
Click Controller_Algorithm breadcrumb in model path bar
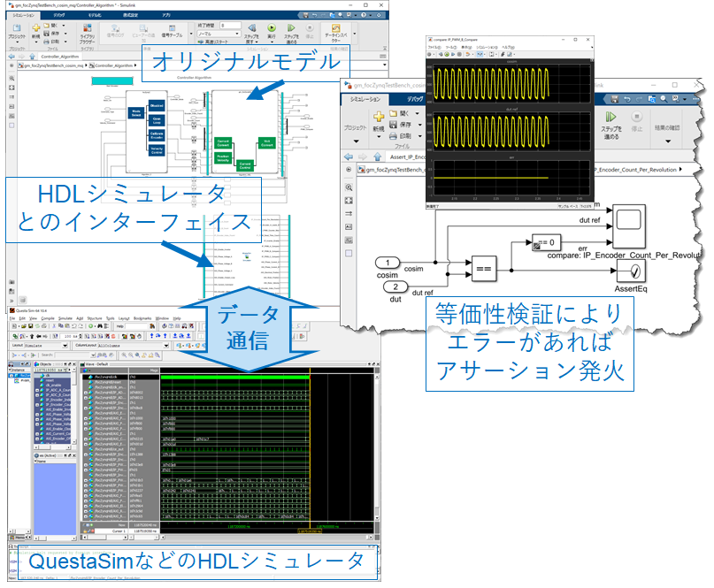pos(113,65)
